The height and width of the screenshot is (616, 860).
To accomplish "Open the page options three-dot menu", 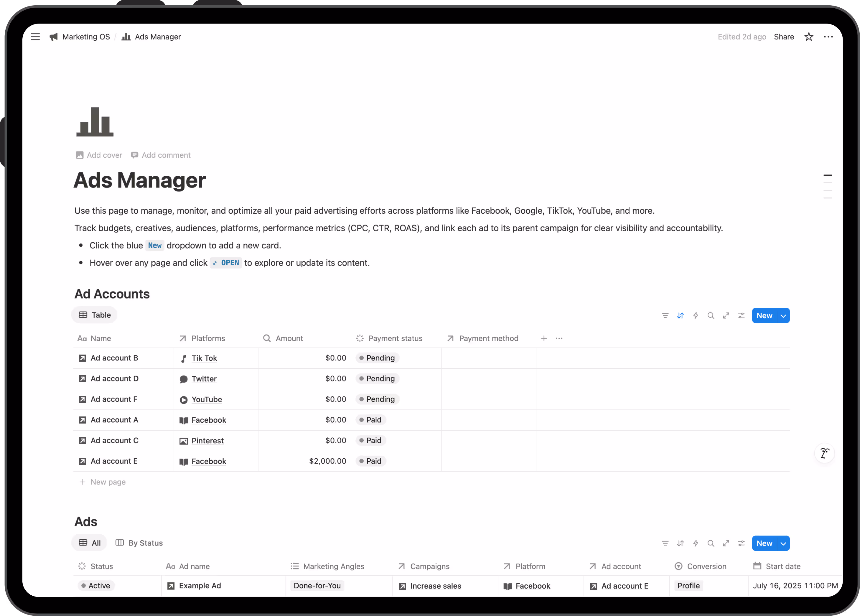I will click(x=828, y=37).
